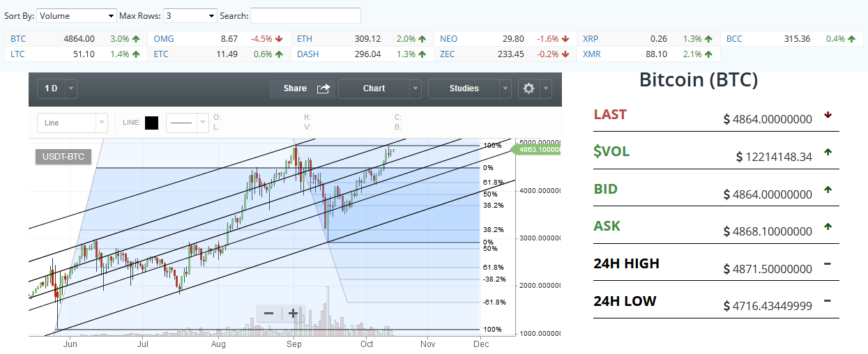
Task: Open the line style dropdown
Action: 187,123
